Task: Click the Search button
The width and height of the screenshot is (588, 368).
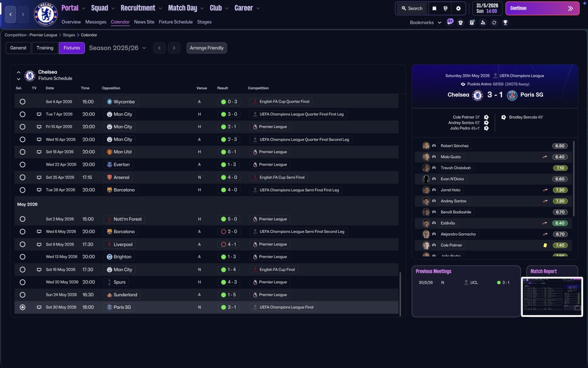Action: (x=412, y=8)
